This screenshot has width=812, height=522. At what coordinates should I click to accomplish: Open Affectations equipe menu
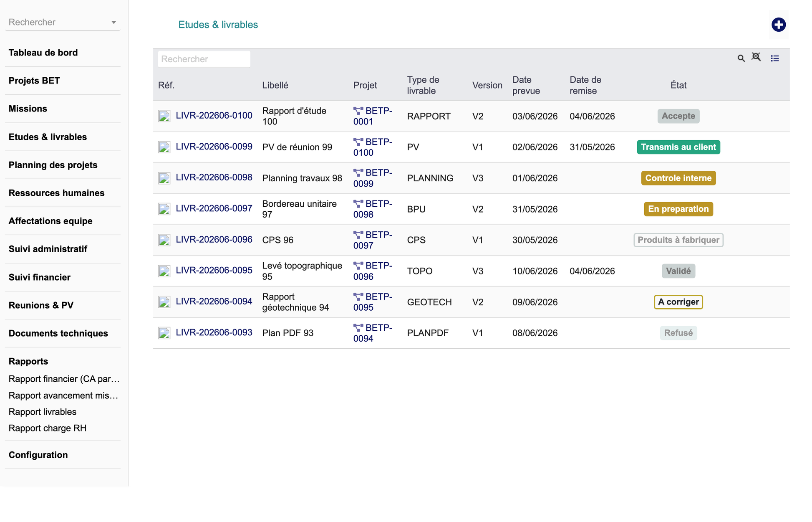point(50,221)
